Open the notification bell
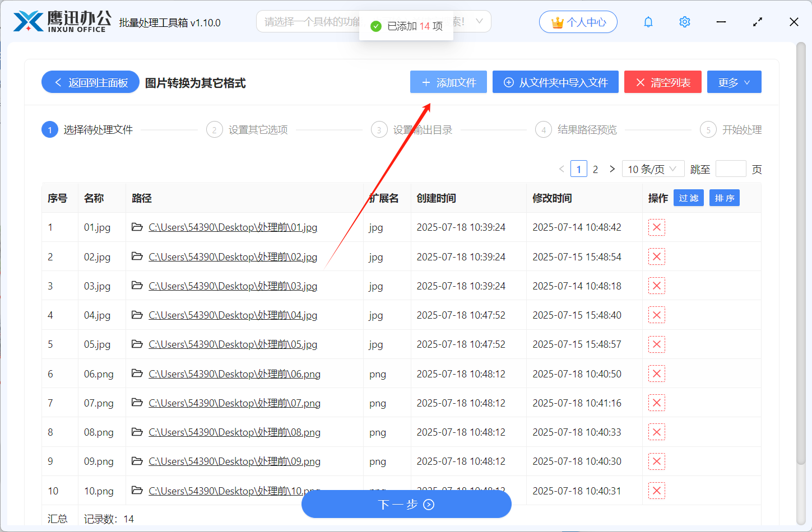 648,22
